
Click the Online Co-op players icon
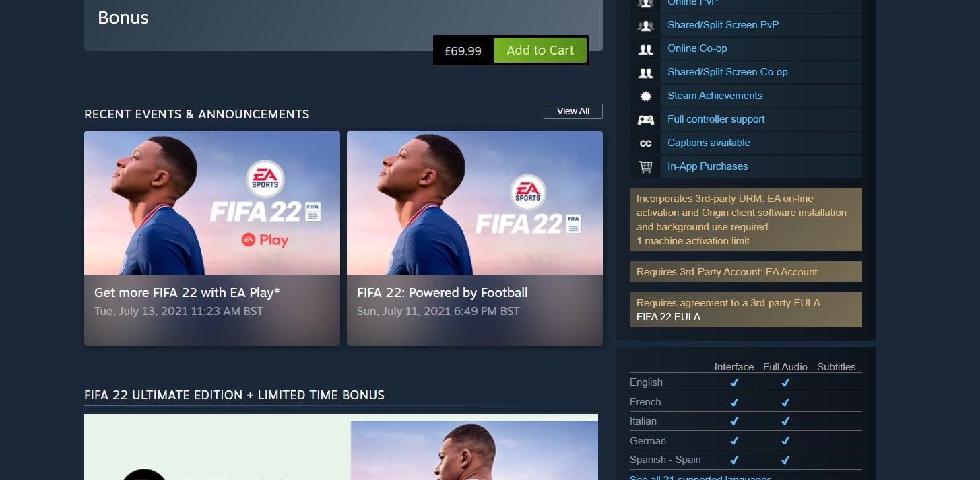pyautogui.click(x=645, y=49)
